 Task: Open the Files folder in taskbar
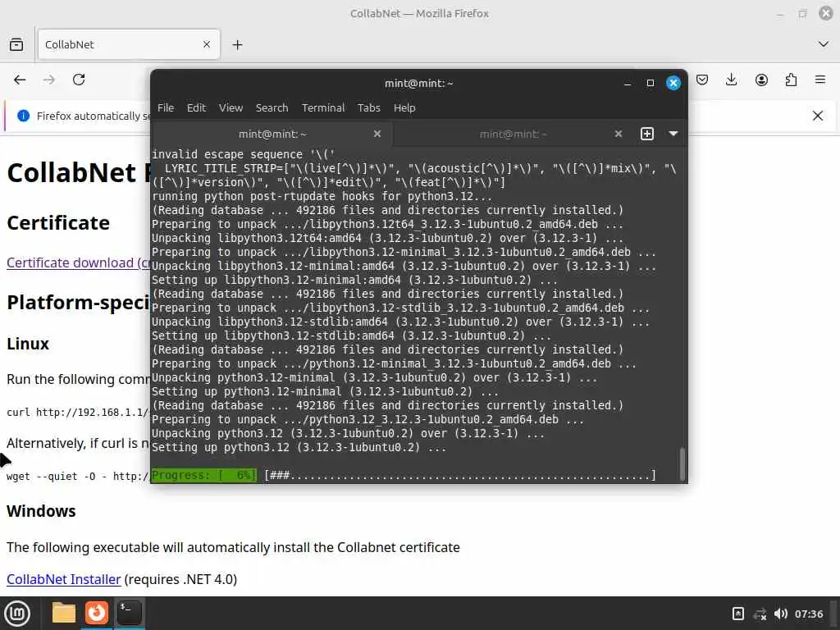(64, 614)
